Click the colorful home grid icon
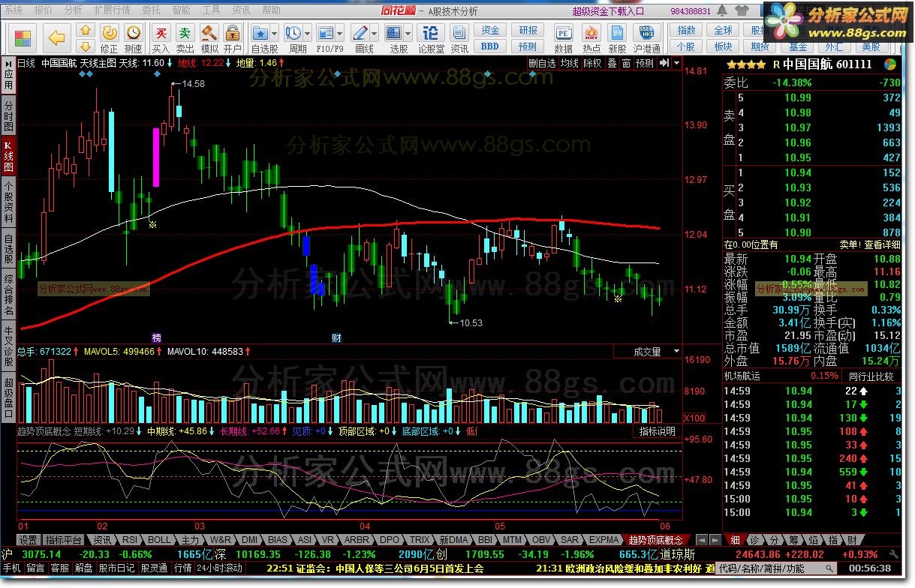915x588 pixels. coord(23,37)
